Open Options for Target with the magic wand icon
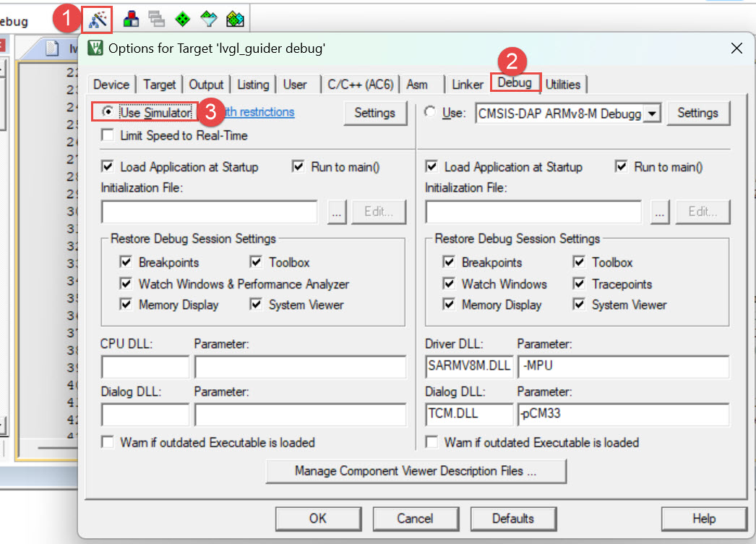Image resolution: width=756 pixels, height=544 pixels. (x=99, y=20)
